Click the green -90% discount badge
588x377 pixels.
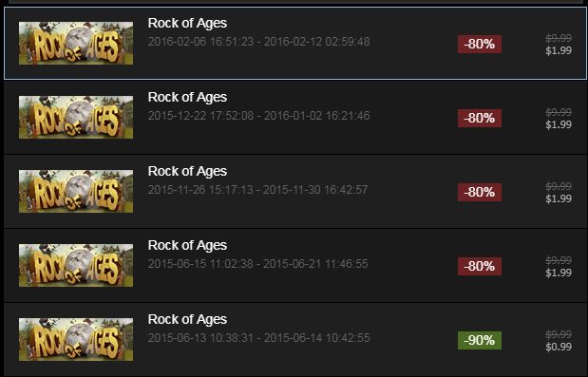(x=480, y=340)
